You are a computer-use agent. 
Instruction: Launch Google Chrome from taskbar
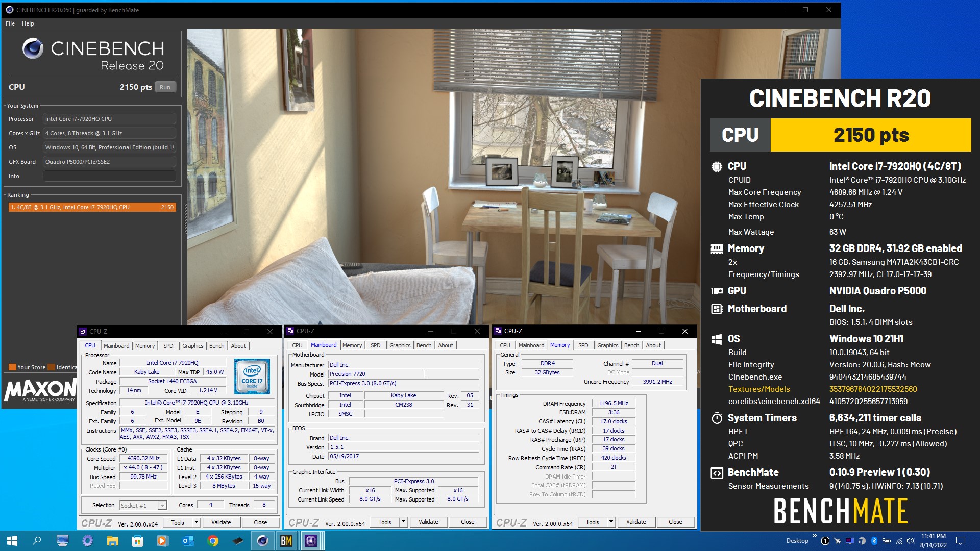(x=213, y=541)
